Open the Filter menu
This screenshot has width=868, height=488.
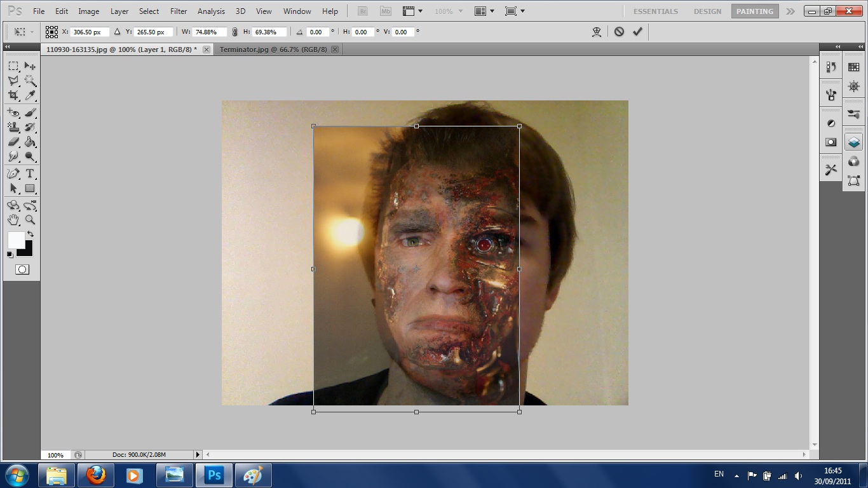point(179,11)
